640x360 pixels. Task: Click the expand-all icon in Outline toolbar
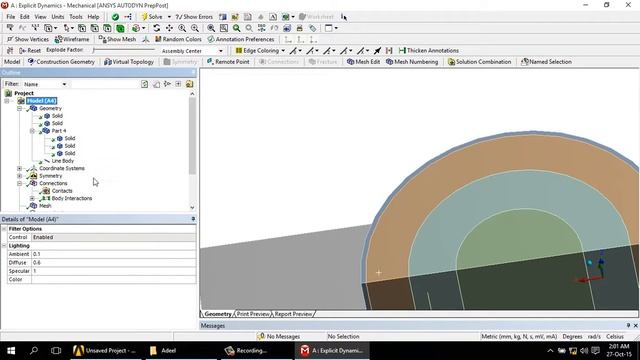[x=178, y=84]
